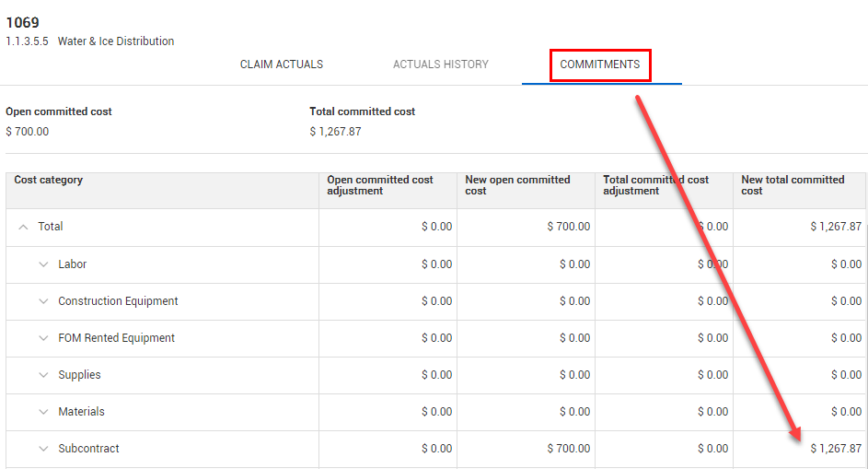Screen dimensions: 868x469
Task: Expand the Subcontract row chevron
Action: coord(43,449)
